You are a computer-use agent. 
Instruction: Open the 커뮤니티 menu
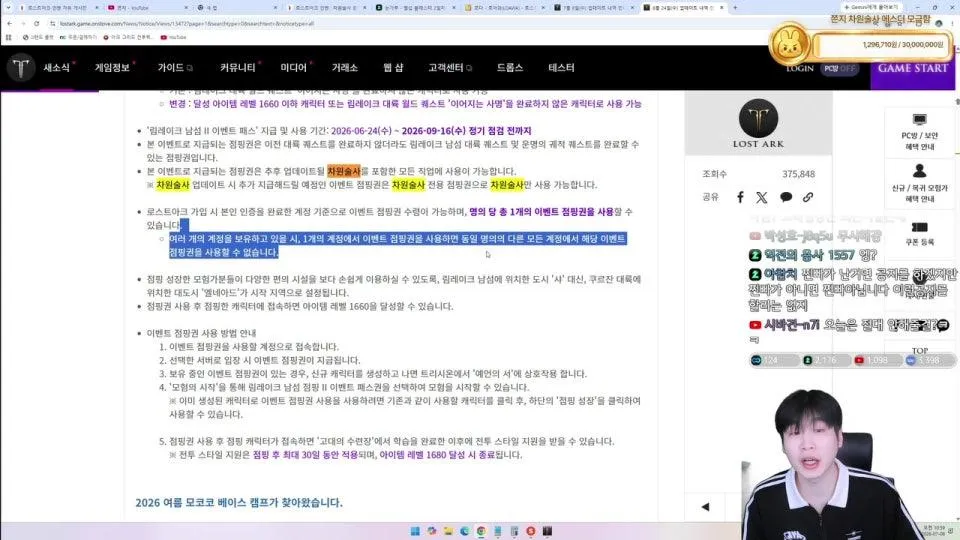click(238, 67)
